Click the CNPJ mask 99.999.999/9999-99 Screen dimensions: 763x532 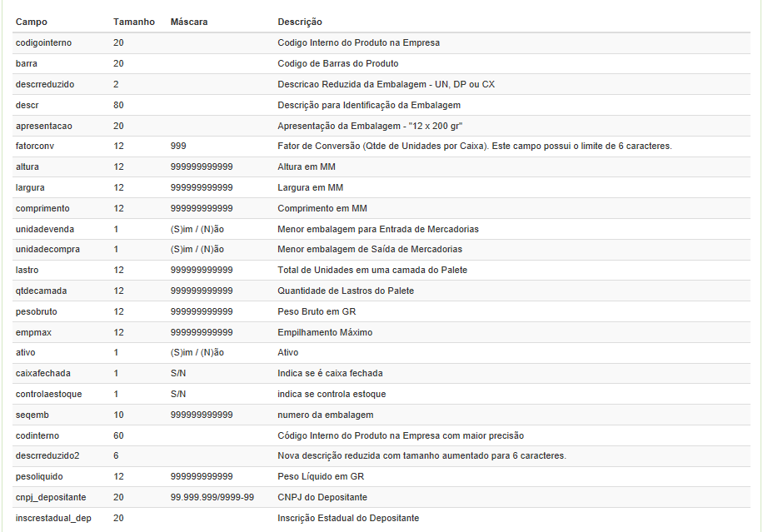(x=212, y=497)
